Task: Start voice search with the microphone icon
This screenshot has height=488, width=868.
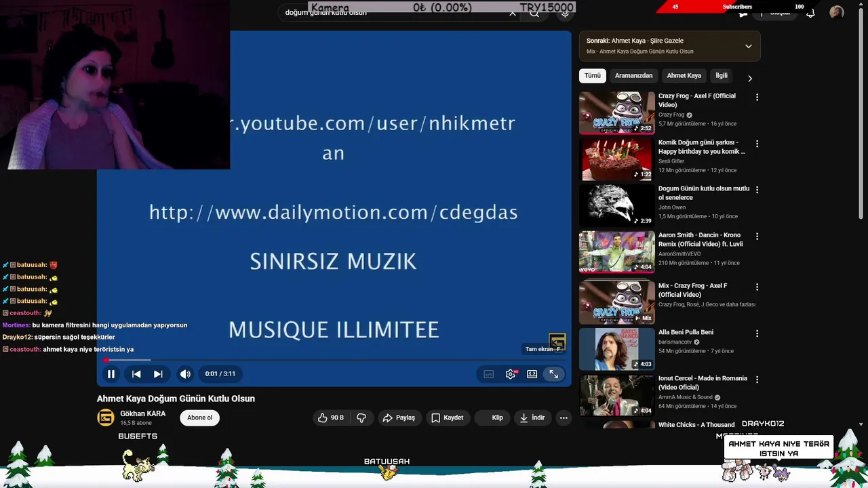Action: (x=564, y=12)
